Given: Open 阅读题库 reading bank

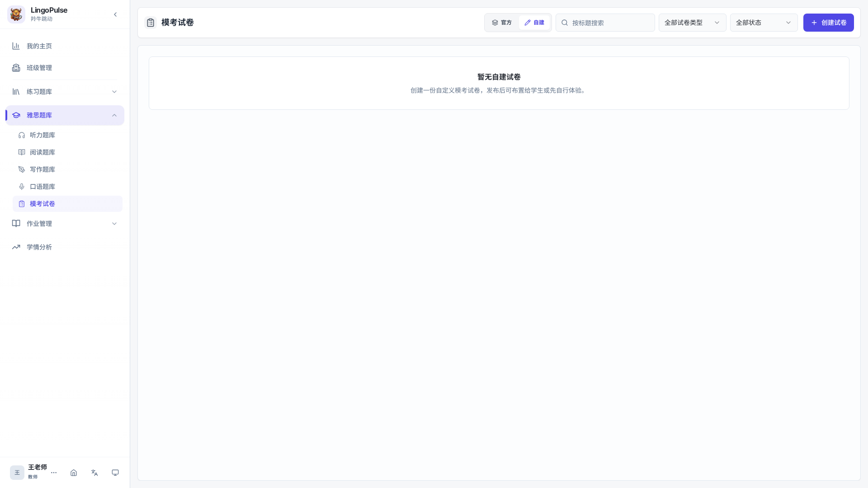Looking at the screenshot, I should pos(67,152).
